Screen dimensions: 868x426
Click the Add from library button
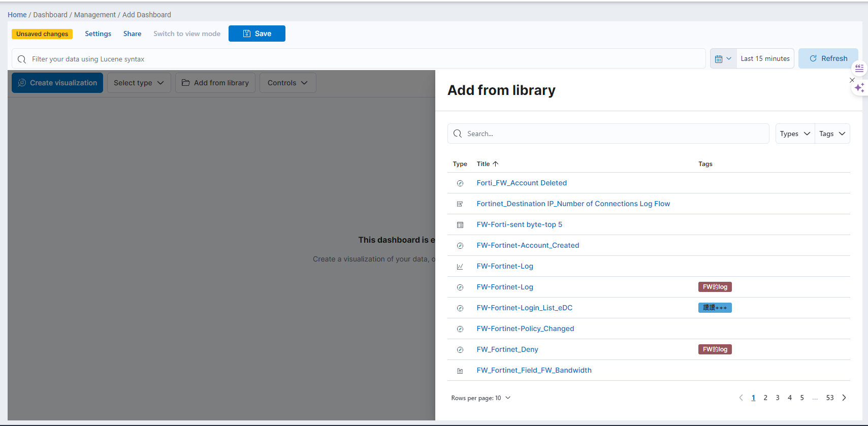(215, 83)
